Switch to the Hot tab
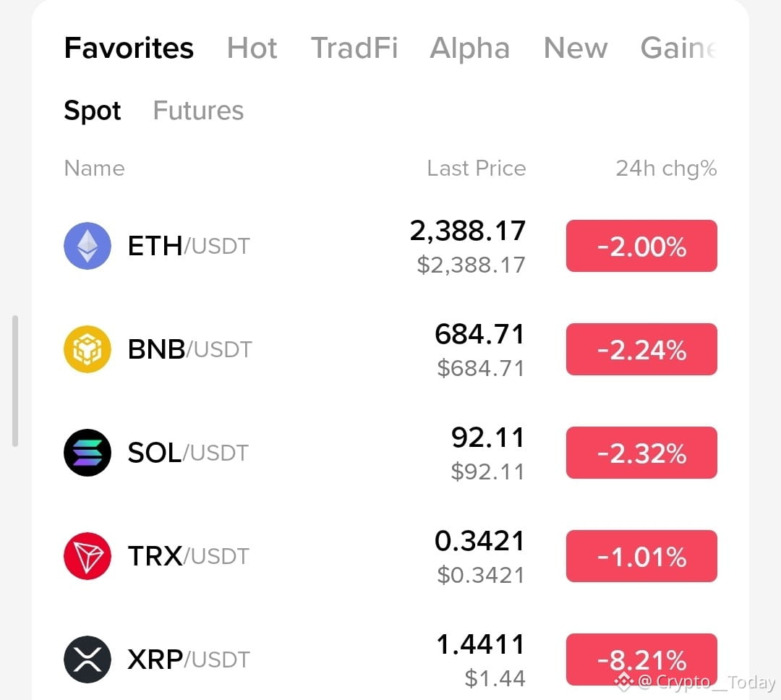Viewport: 781px width, 700px height. coord(252,48)
